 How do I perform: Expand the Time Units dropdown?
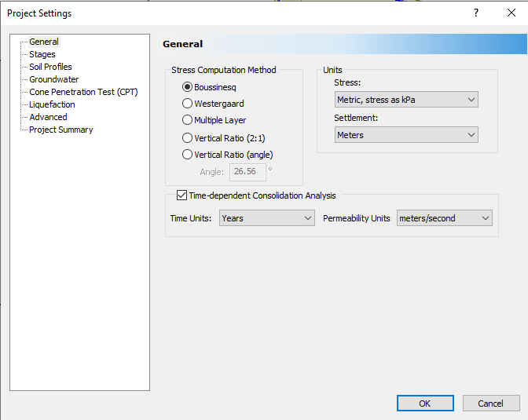(x=266, y=218)
